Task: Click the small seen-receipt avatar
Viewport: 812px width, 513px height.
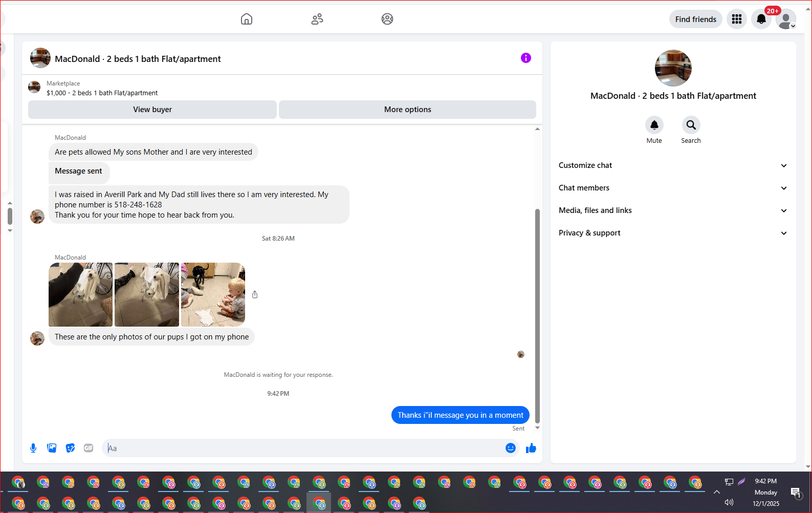Action: (x=521, y=354)
